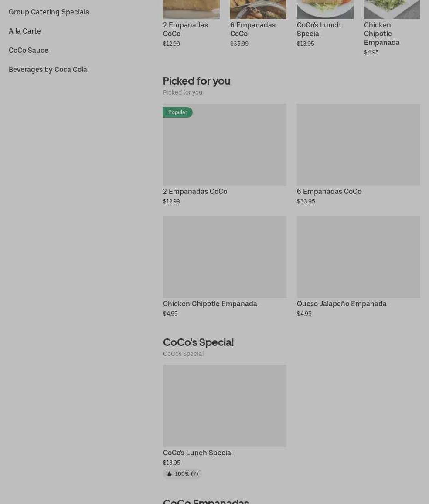Go to Beverages by Coca Cola
Viewport: 429px width, 504px height.
pos(48,69)
